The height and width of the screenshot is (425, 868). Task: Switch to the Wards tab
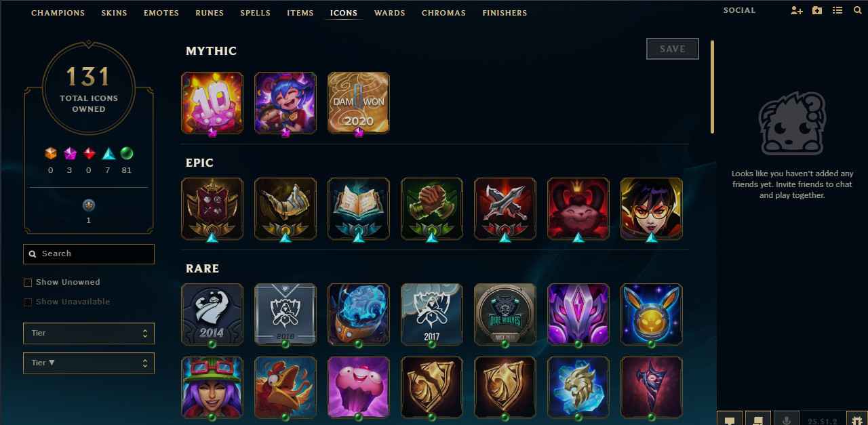coord(389,13)
